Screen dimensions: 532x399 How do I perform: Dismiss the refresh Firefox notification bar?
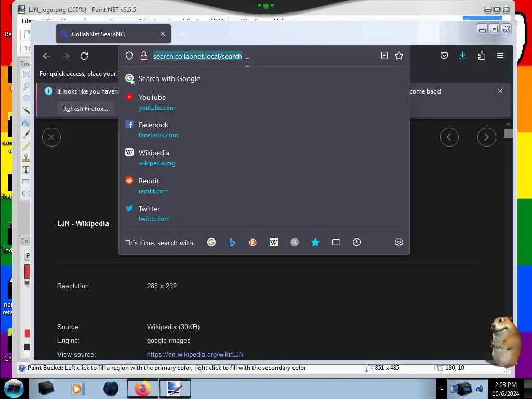(500, 91)
